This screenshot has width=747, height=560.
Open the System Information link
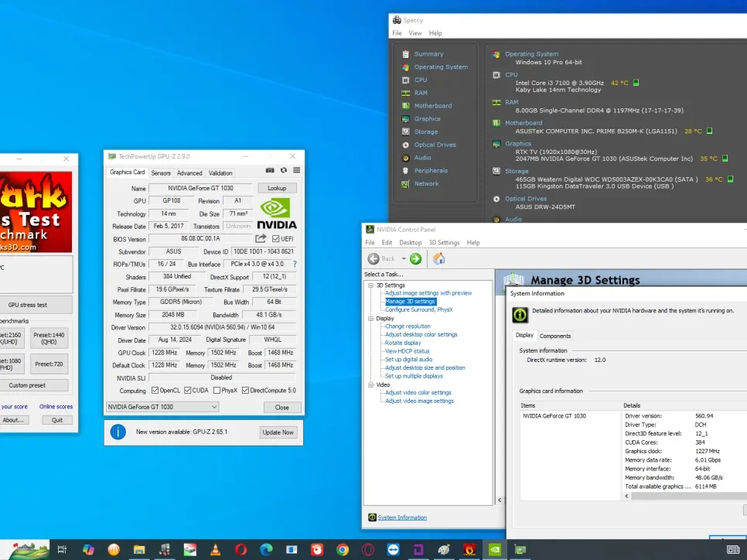(402, 517)
